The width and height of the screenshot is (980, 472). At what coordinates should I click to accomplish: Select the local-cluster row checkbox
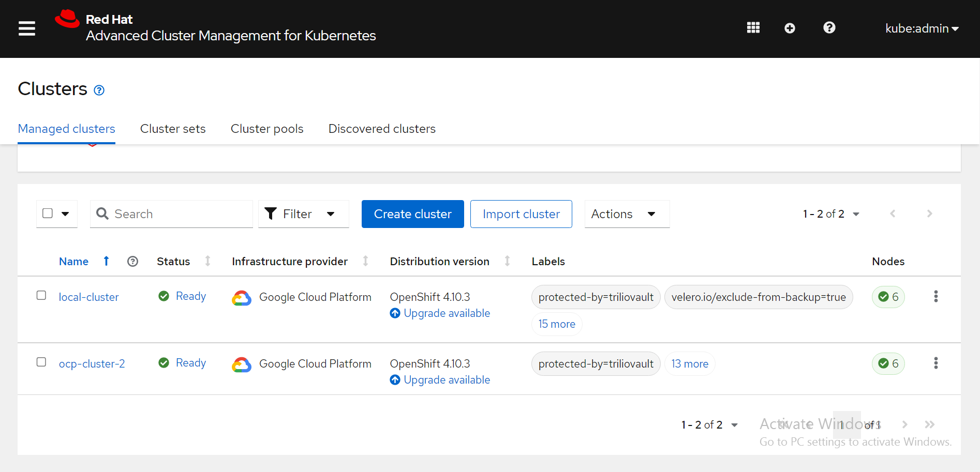coord(41,295)
